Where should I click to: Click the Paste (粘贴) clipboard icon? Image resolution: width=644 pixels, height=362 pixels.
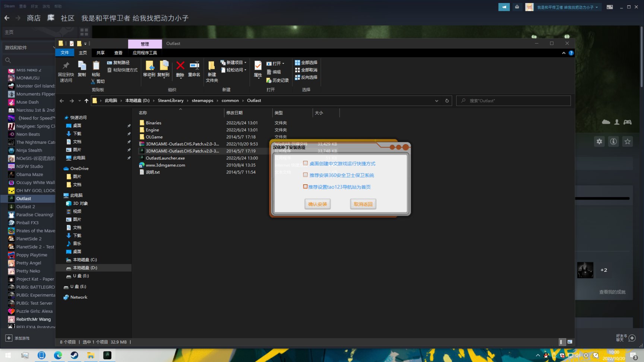click(96, 66)
